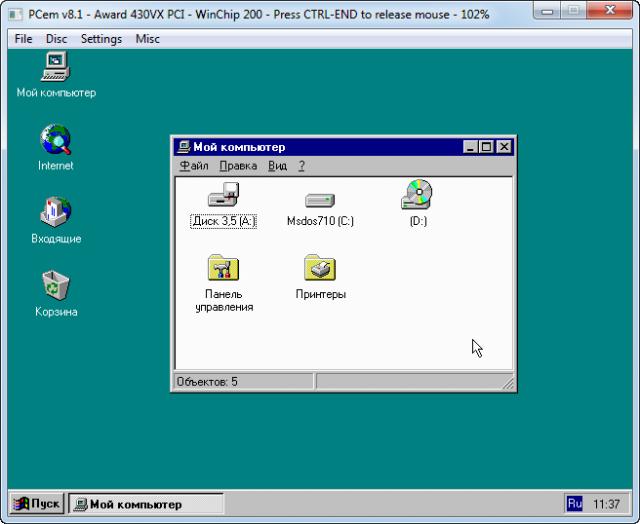Select the Входящие inbox desktop icon
The image size is (640, 524).
[x=56, y=212]
